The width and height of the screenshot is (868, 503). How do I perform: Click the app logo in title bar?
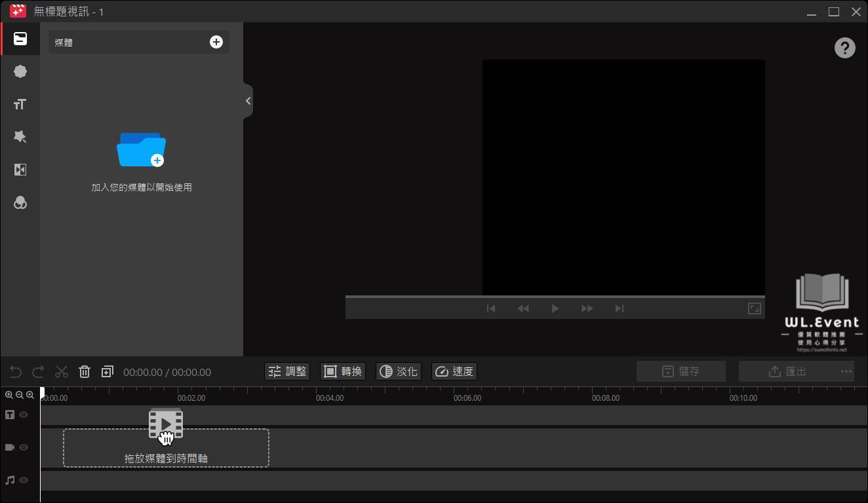tap(18, 11)
